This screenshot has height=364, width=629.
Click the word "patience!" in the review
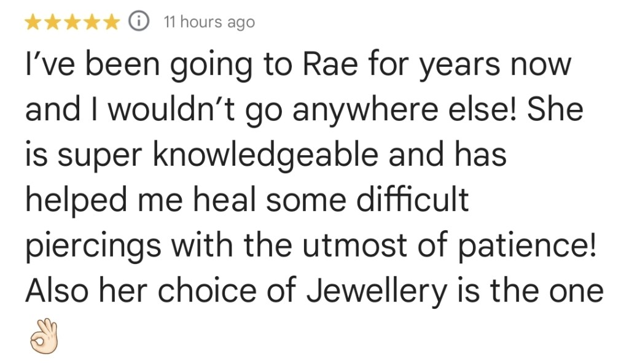pyautogui.click(x=527, y=246)
